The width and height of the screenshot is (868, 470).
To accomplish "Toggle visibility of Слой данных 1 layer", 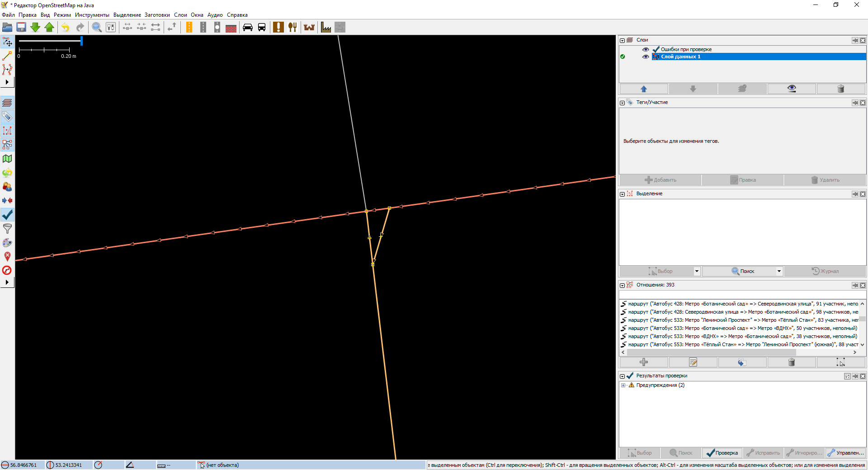I will tap(646, 56).
